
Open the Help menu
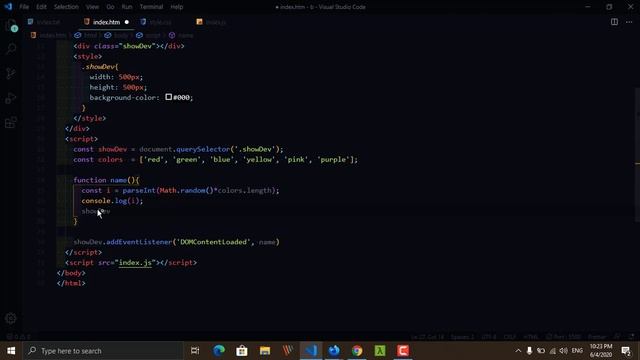177,7
